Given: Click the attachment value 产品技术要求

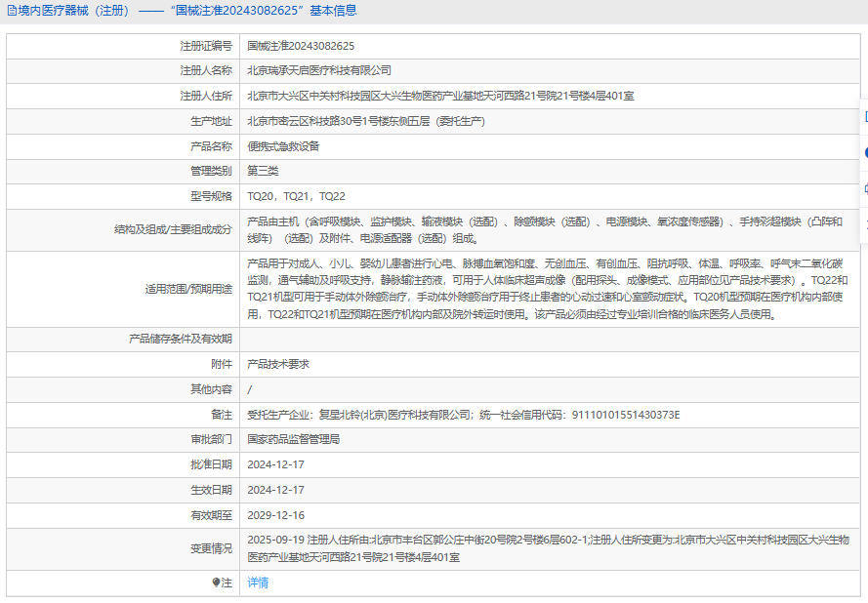Looking at the screenshot, I should (x=278, y=364).
